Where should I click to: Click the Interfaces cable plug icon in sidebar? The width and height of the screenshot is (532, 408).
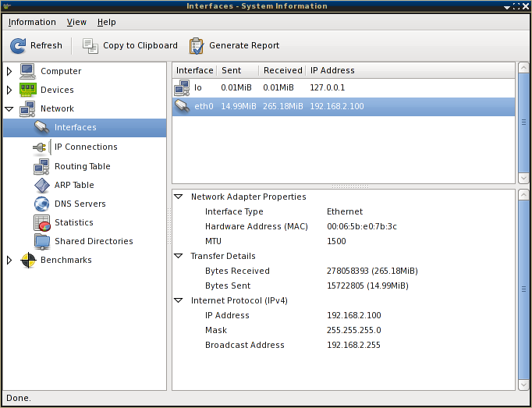[x=41, y=128]
